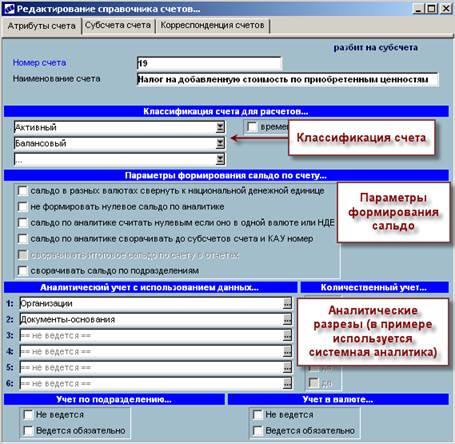Open ellipsis picker for analytics 2 Документы-основания
Viewport: 455px width, 444px height.
click(287, 319)
